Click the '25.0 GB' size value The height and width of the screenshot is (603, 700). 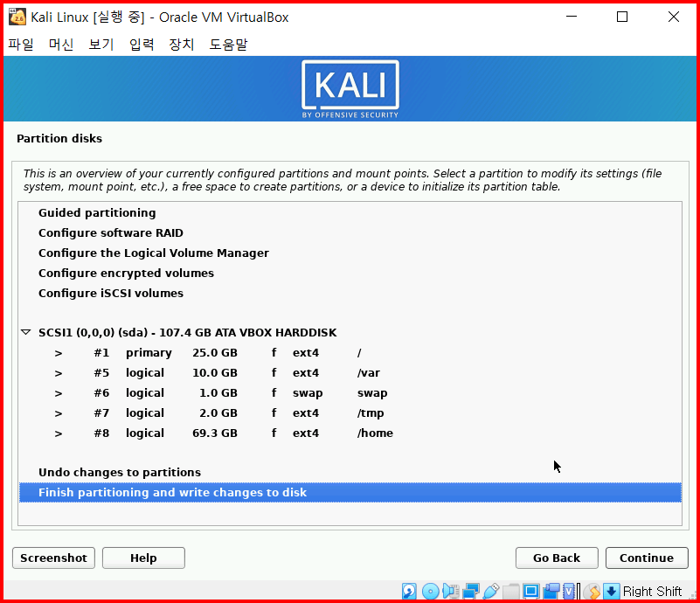(215, 352)
